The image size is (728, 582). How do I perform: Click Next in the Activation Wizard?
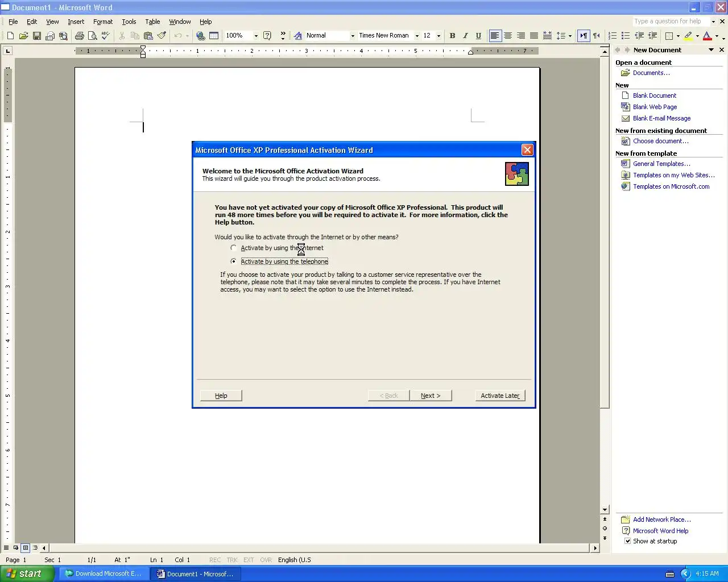[x=431, y=396]
